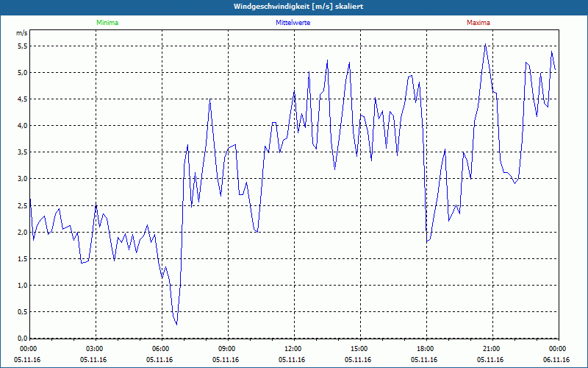Click the Maxima legend label
This screenshot has height=368, width=588.
coord(478,23)
